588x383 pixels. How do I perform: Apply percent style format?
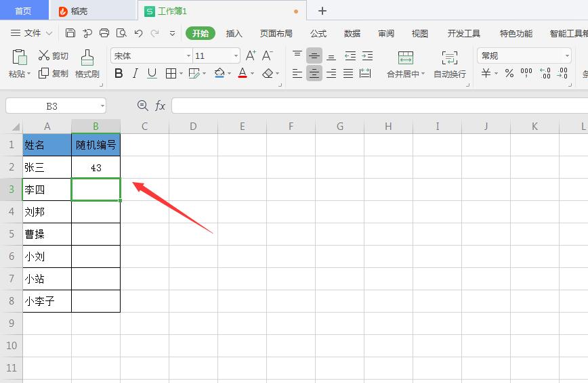click(509, 72)
